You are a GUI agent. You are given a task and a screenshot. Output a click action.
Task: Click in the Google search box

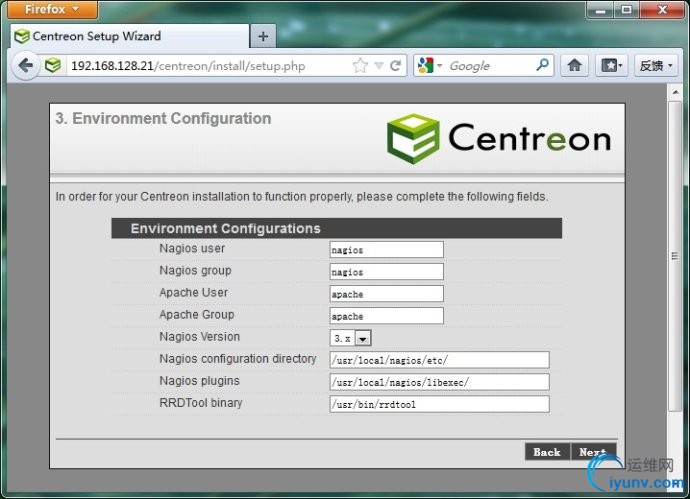pyautogui.click(x=489, y=66)
